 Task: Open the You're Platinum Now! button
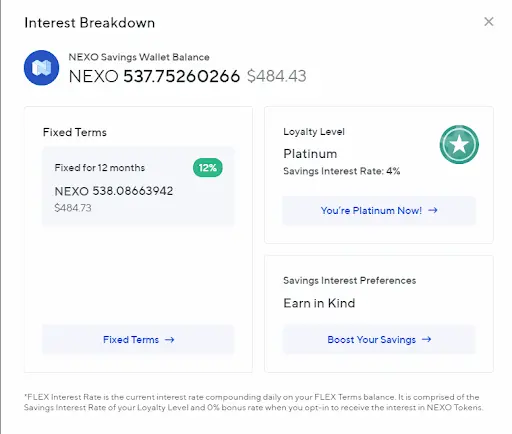coord(379,210)
